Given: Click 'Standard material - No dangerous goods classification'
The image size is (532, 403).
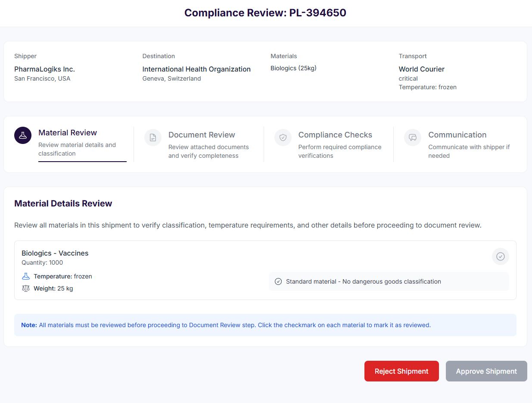Looking at the screenshot, I should tap(364, 281).
